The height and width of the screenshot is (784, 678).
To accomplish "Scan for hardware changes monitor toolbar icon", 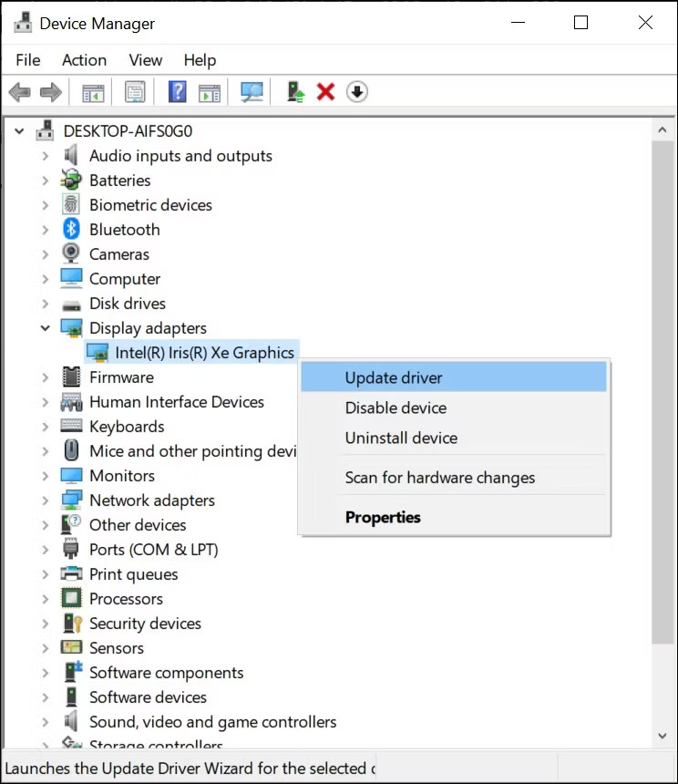I will 252,92.
